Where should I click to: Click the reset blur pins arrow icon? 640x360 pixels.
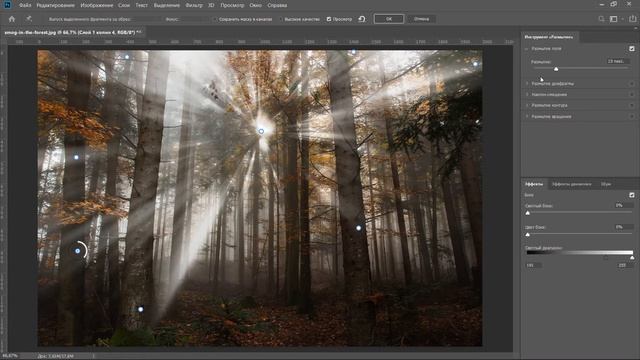362,19
